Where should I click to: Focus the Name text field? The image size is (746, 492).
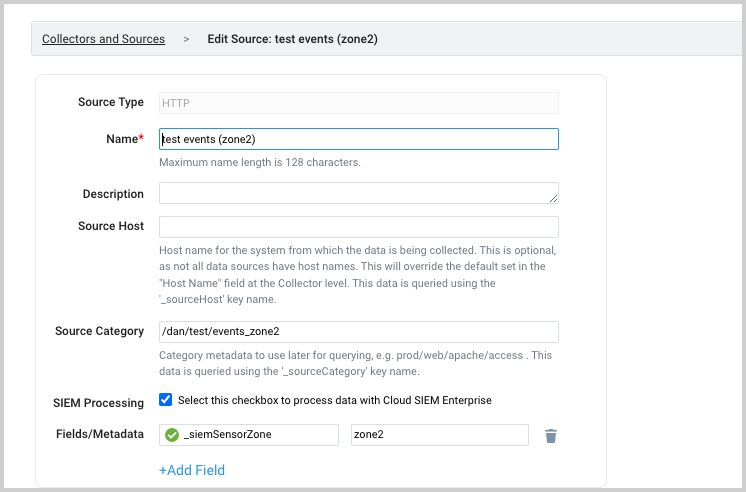tap(358, 139)
